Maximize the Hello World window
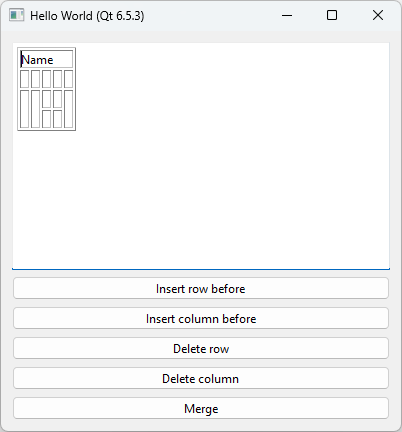The image size is (402, 432). (x=332, y=15)
